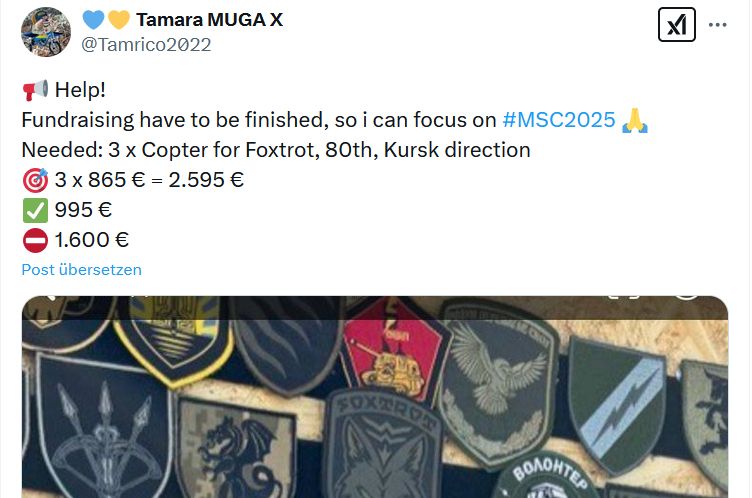The width and height of the screenshot is (752, 498).
Task: Click the Foxtrot fox patch in the photo
Action: click(383, 444)
